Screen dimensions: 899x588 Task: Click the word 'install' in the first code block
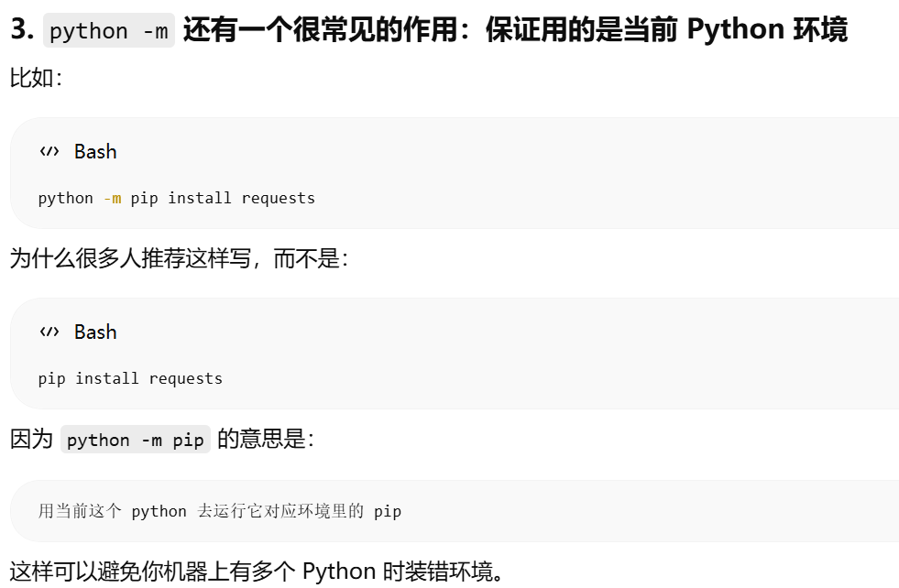pos(200,199)
